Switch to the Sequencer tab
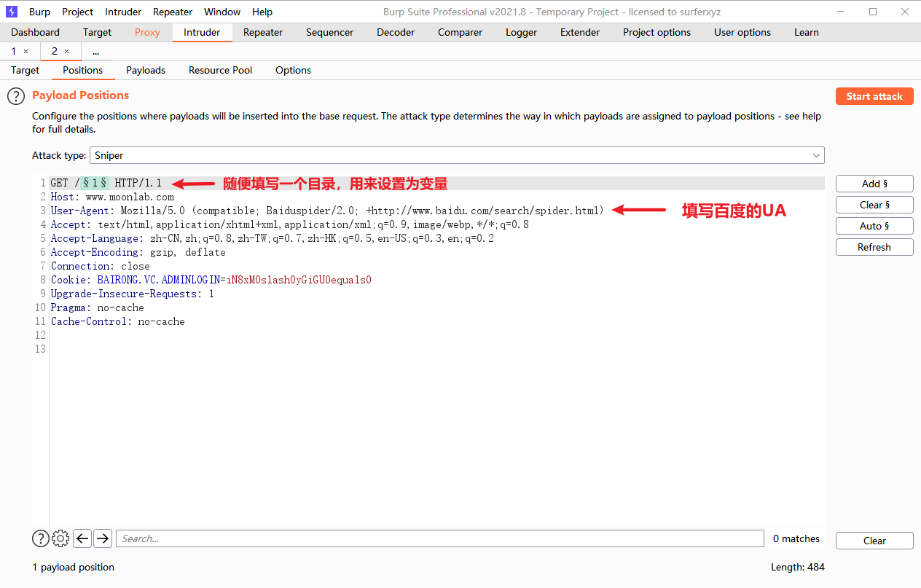The image size is (921, 588). click(x=329, y=32)
